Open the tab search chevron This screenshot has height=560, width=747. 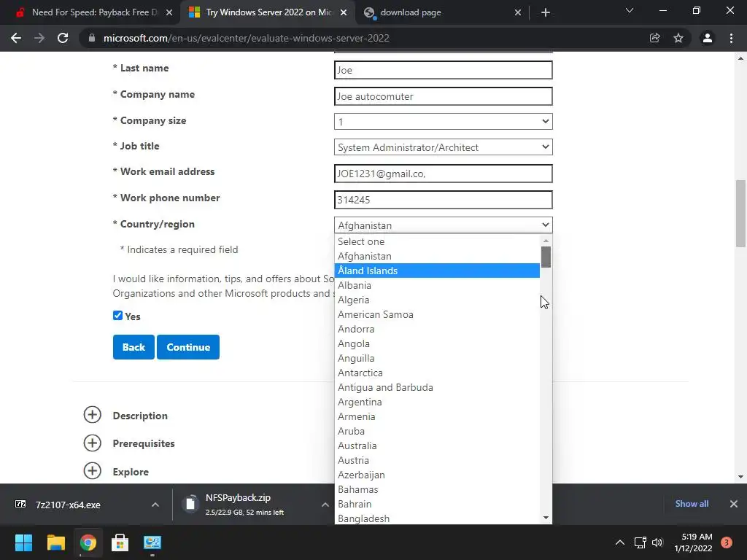click(630, 10)
